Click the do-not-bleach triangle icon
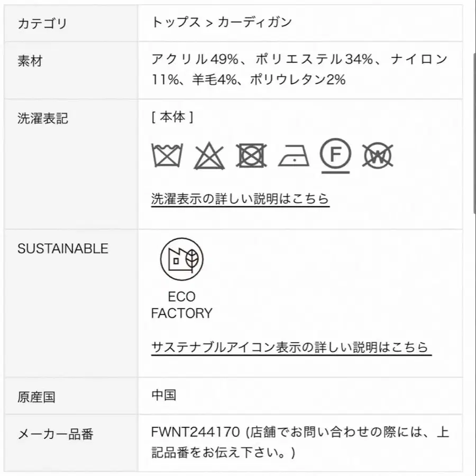 209,156
